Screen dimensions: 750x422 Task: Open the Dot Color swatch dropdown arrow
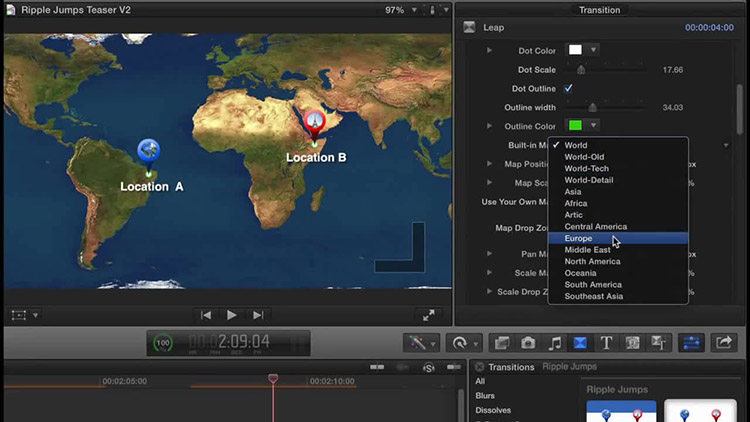[593, 50]
